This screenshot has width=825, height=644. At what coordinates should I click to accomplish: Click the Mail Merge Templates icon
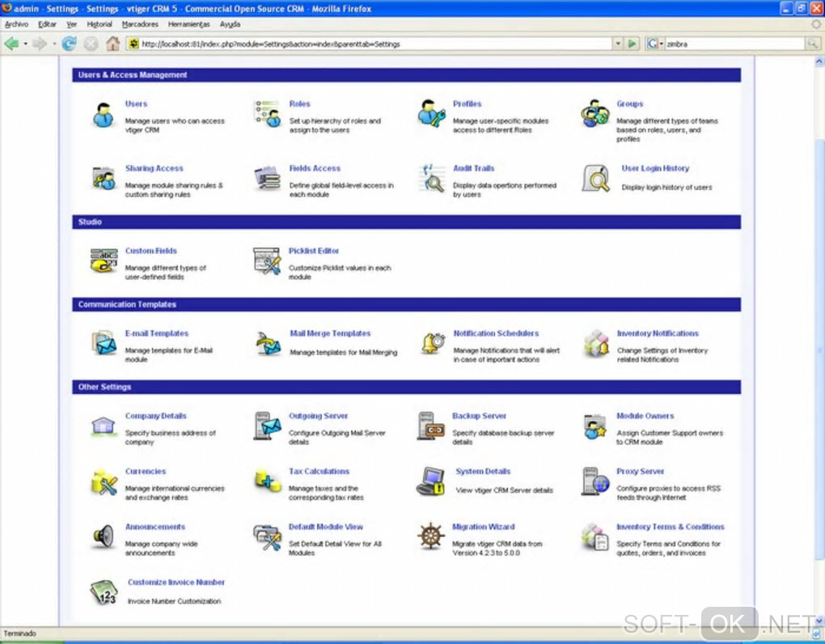click(269, 343)
